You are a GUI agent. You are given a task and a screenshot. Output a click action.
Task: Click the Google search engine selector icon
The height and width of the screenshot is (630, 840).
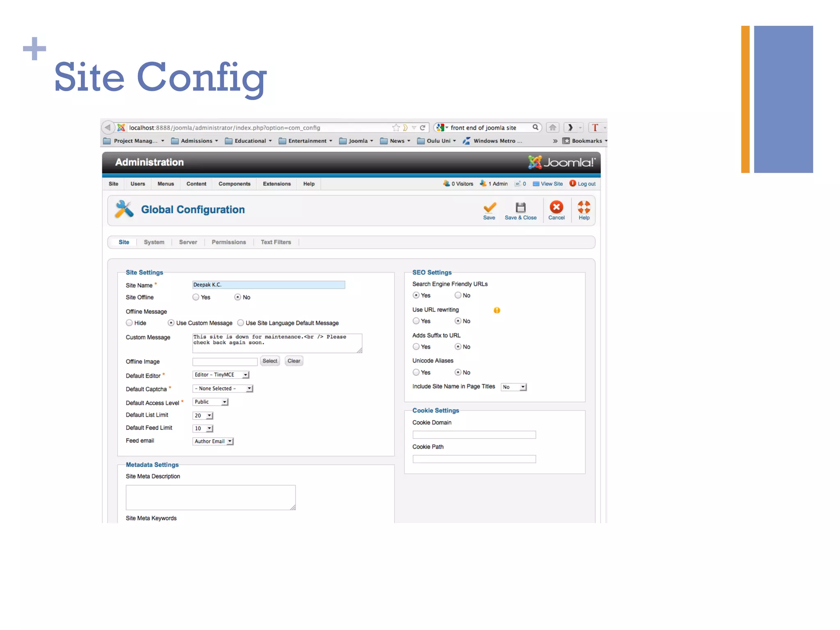tap(441, 128)
